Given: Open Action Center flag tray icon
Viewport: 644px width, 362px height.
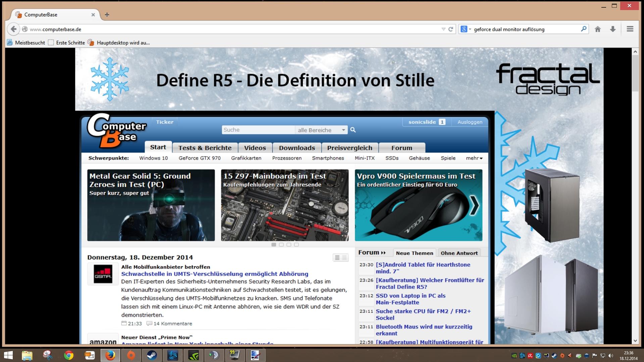Looking at the screenshot, I should tap(594, 356).
